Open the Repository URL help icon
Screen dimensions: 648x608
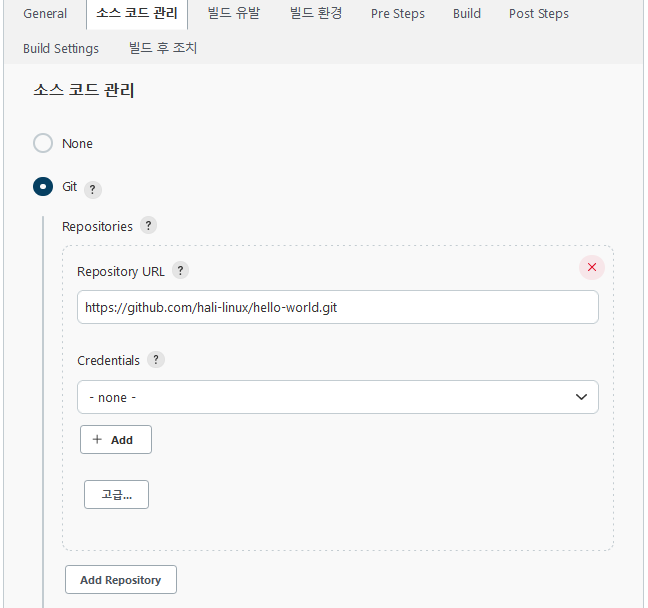pyautogui.click(x=180, y=271)
